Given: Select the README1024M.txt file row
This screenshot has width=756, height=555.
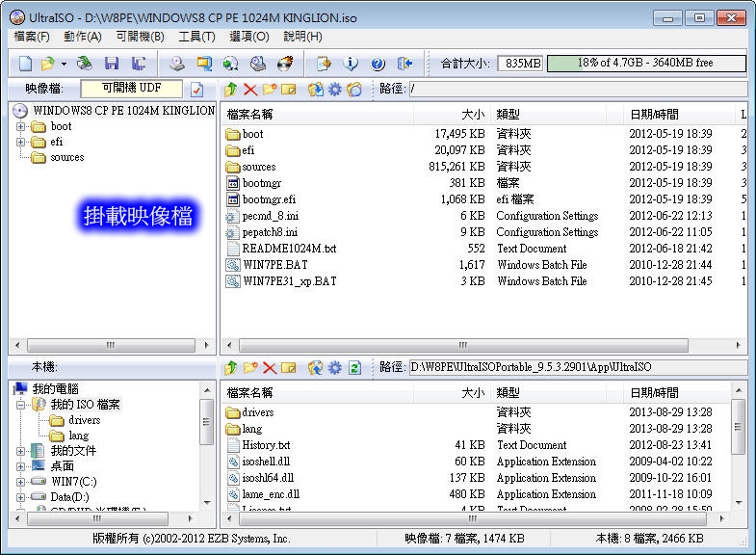Looking at the screenshot, I should coord(483,249).
